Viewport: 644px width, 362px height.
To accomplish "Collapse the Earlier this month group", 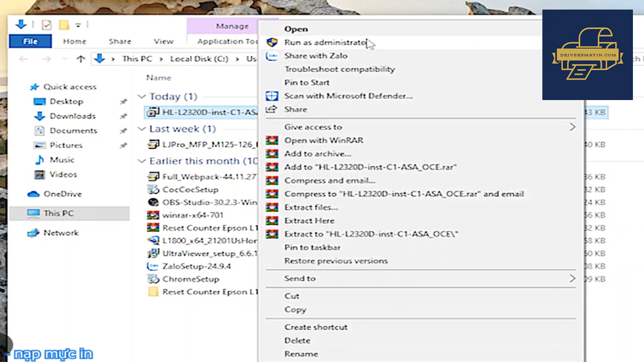I will [142, 161].
